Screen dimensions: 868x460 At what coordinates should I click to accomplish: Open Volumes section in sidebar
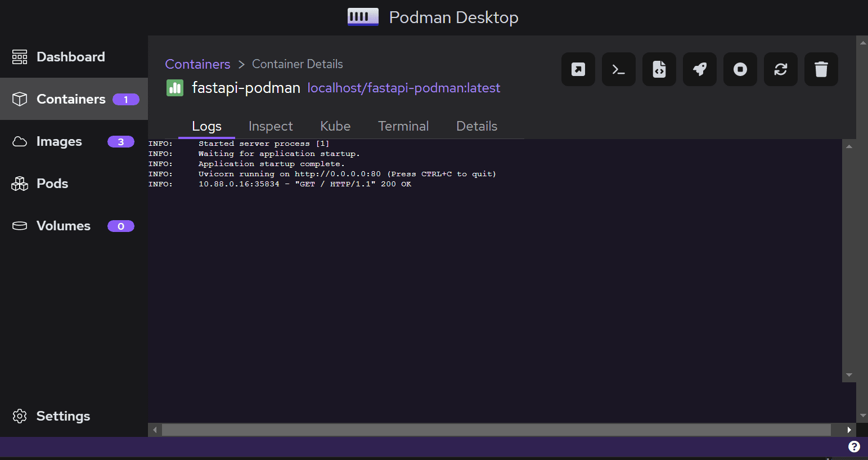point(74,226)
